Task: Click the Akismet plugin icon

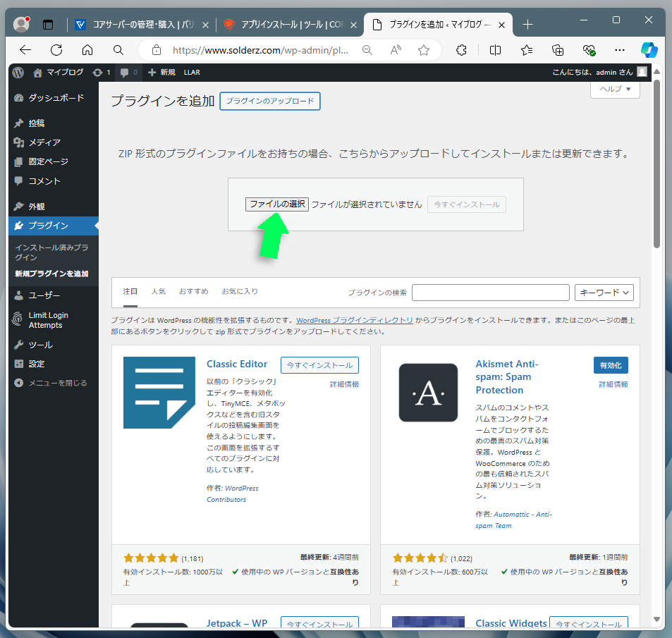Action: pyautogui.click(x=428, y=393)
